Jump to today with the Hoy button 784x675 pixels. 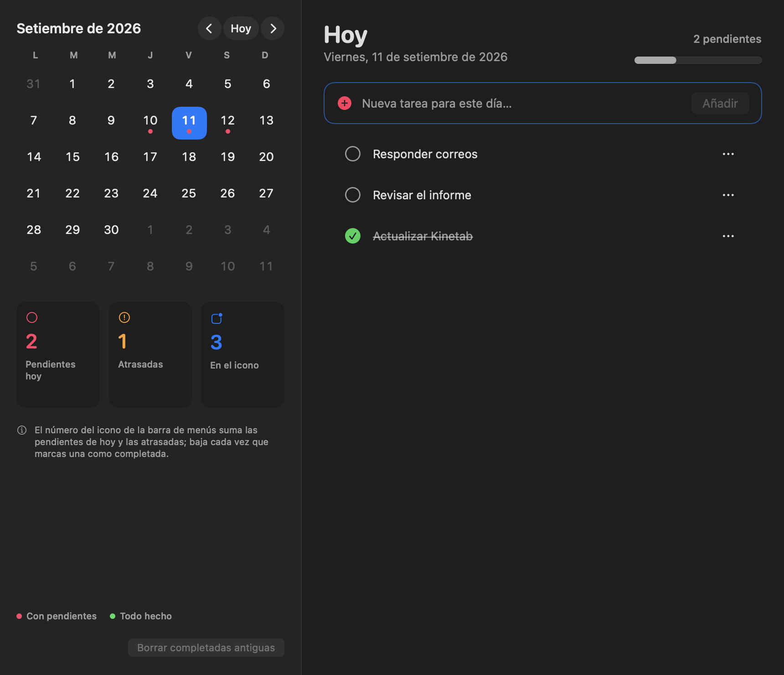coord(241,28)
